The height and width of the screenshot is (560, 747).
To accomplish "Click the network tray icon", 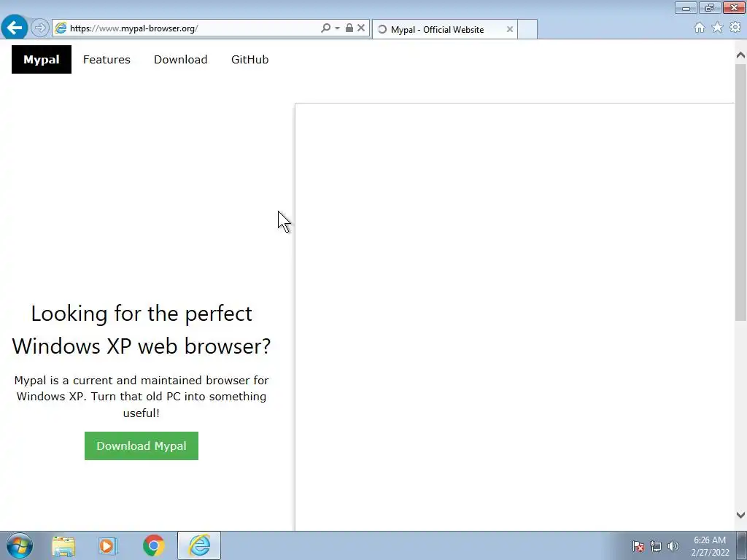I will pyautogui.click(x=656, y=546).
